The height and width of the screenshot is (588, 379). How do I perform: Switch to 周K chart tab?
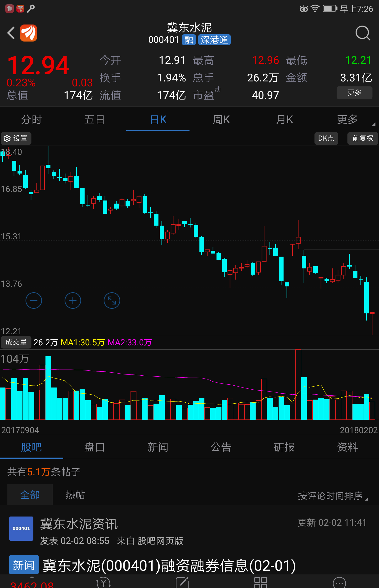click(221, 120)
